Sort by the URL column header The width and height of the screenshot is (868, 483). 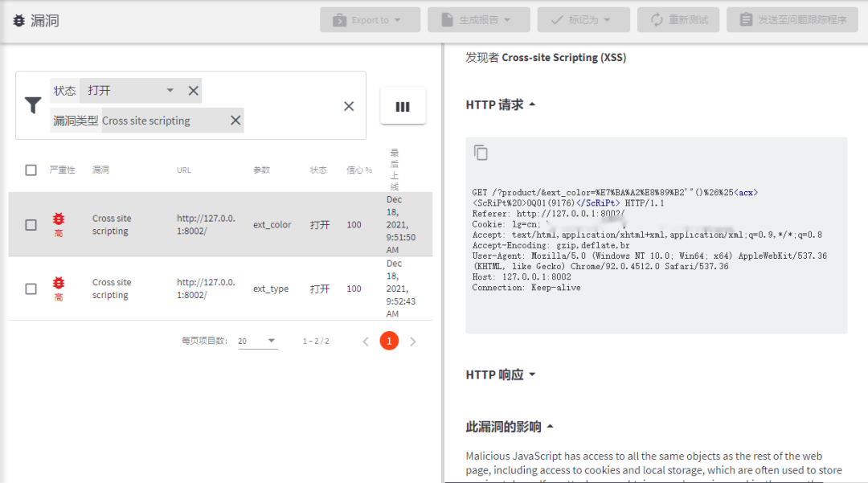(184, 170)
